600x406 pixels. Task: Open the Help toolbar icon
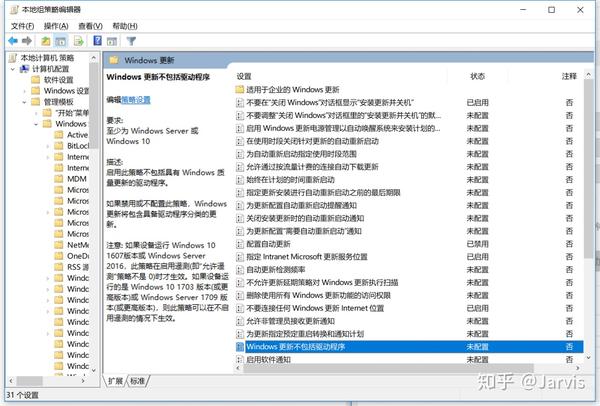(98, 41)
